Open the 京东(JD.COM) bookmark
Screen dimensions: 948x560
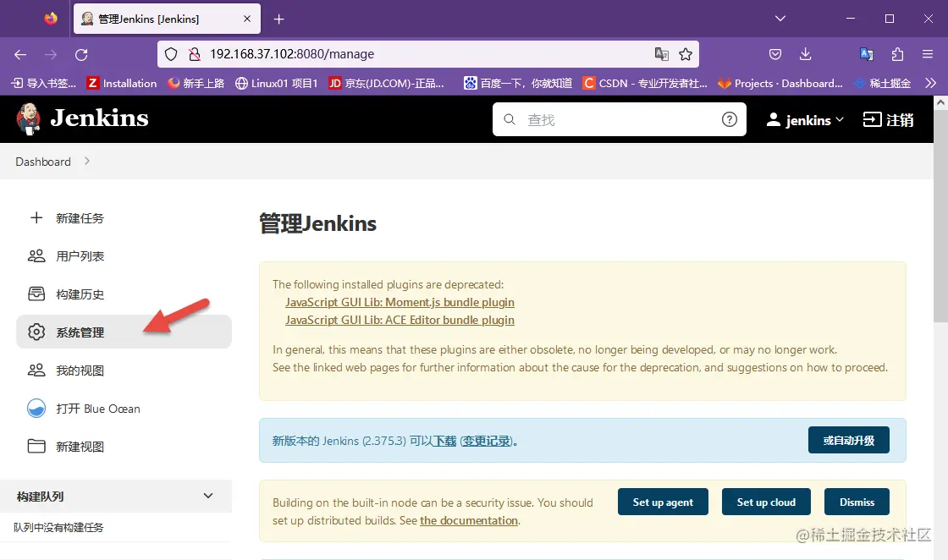386,84
